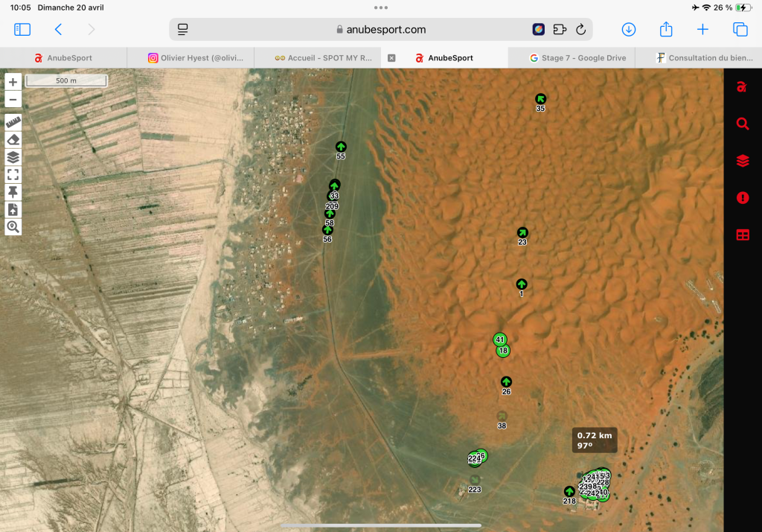The image size is (762, 532).
Task: Open the Safari share menu
Action: [x=666, y=30]
